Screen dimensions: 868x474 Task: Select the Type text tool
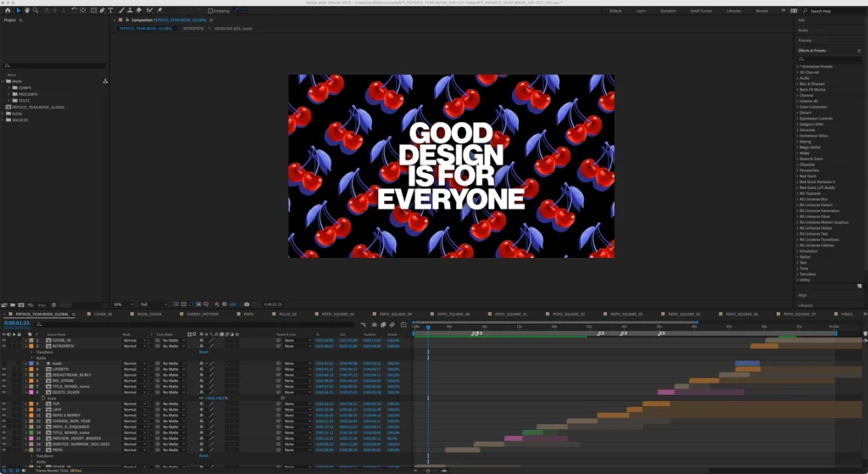[x=111, y=10]
